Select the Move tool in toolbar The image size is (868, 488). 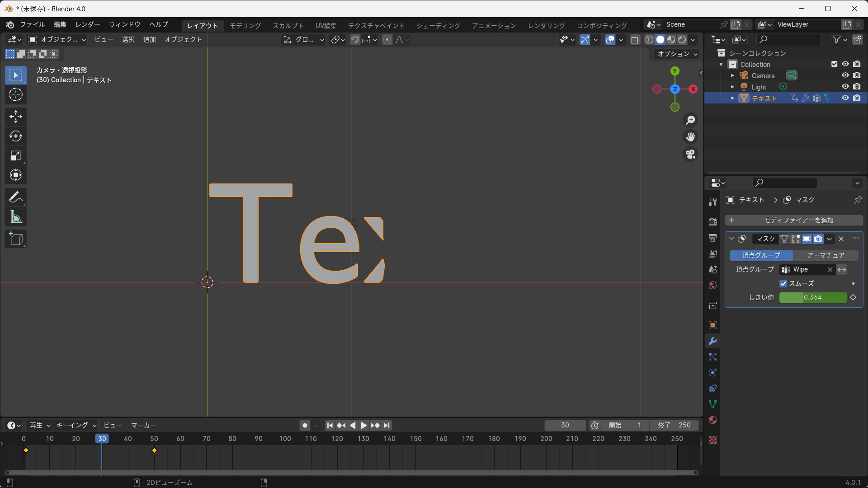coord(16,117)
